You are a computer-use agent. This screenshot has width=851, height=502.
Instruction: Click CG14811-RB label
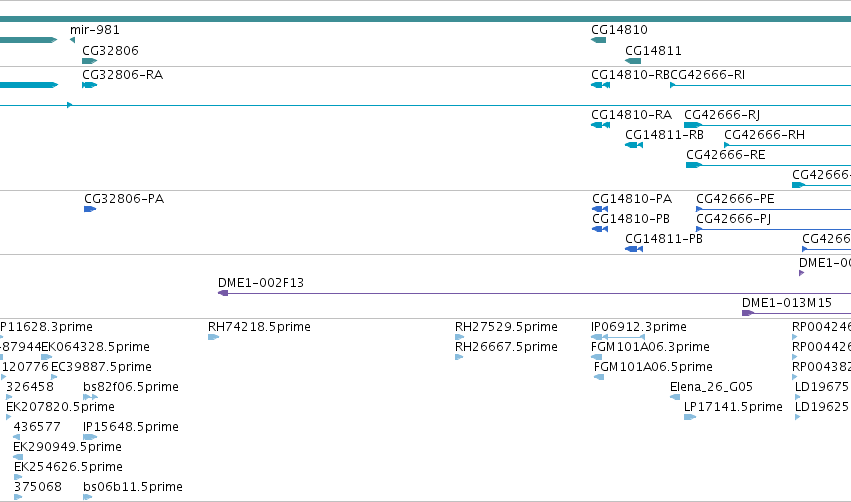coord(664,135)
